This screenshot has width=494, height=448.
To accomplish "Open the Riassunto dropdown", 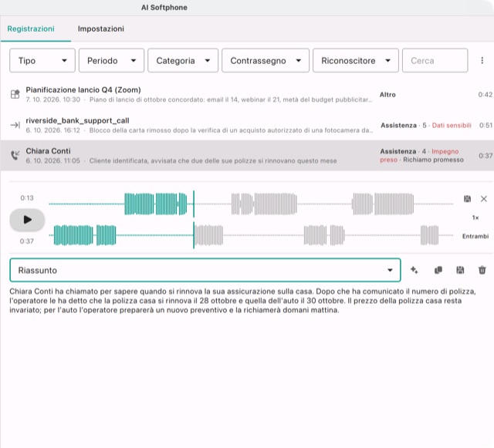I will coord(205,270).
